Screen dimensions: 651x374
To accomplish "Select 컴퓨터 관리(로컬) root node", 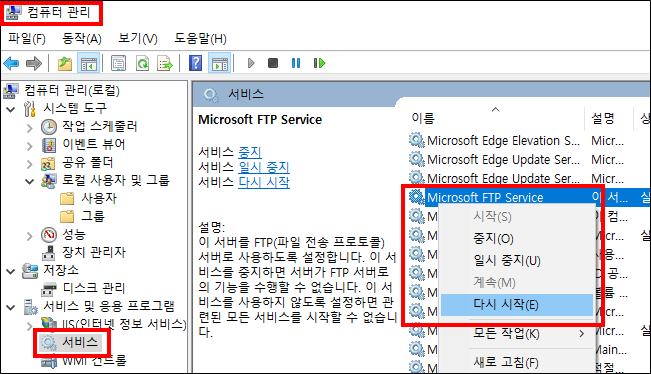I will coord(71,90).
